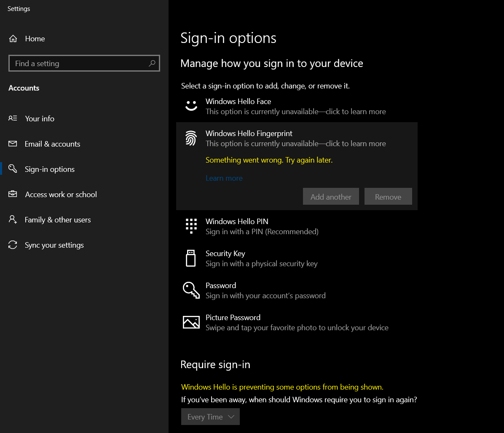Click 'Swipe and tap your favorite photo' description

click(x=297, y=328)
